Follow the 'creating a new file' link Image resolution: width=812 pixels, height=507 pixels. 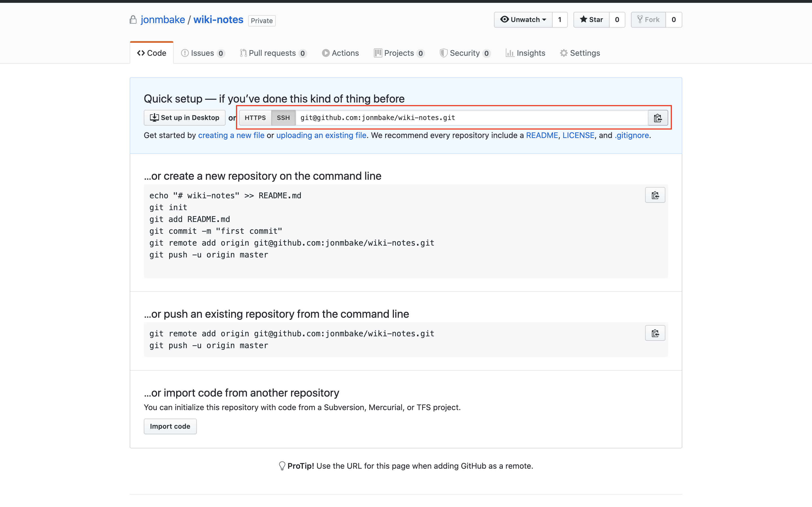click(x=231, y=135)
